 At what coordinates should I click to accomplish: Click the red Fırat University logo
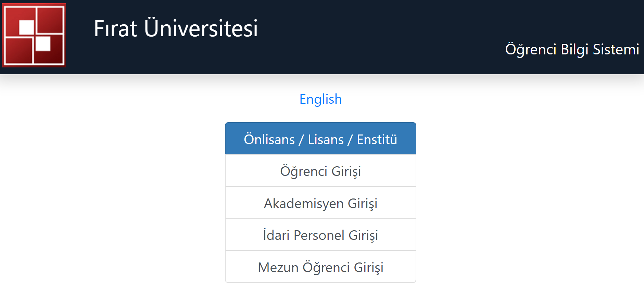pos(34,35)
